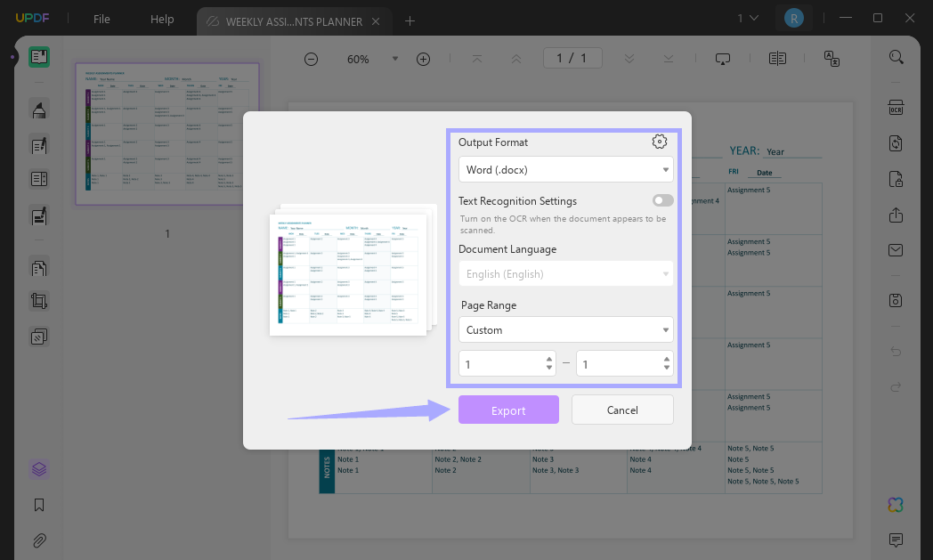Select the Reader mode icon
933x560 pixels.
[38, 58]
